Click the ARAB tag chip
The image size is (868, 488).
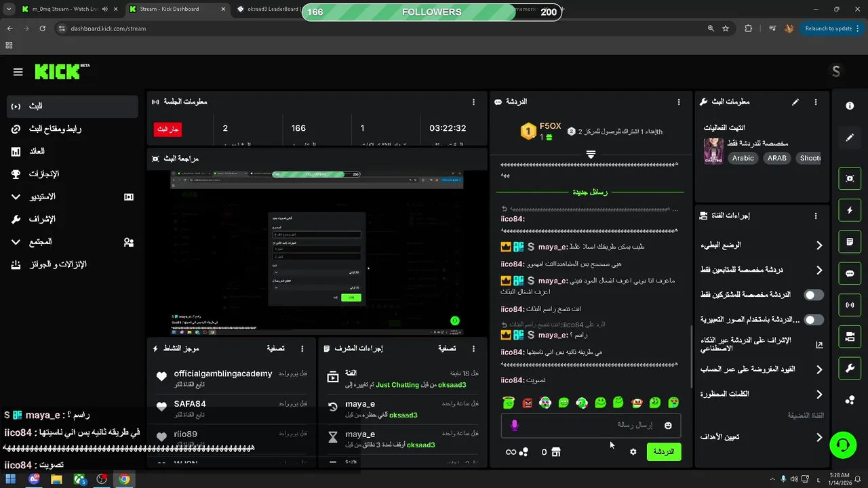pyautogui.click(x=777, y=158)
